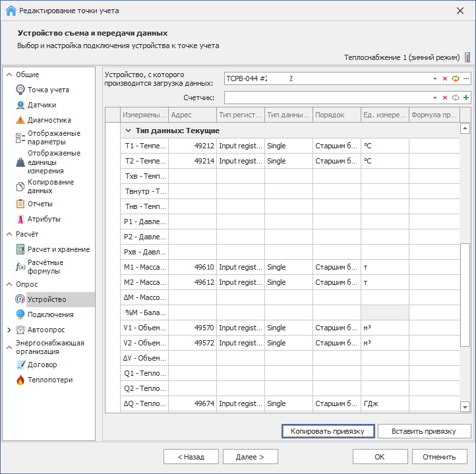Image resolution: width=476 pixels, height=474 pixels.
Task: Select Датчики in the sidebar
Action: pos(41,105)
